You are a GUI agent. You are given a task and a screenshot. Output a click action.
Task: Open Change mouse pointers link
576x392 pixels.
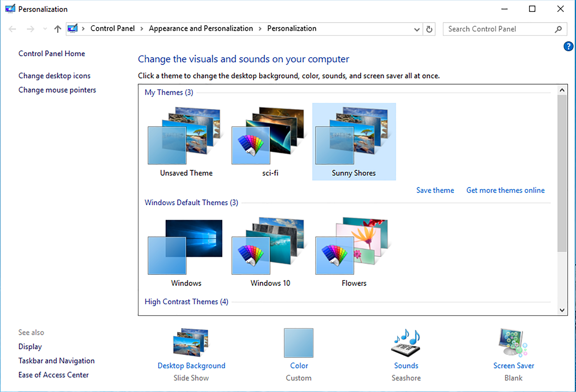(x=57, y=90)
